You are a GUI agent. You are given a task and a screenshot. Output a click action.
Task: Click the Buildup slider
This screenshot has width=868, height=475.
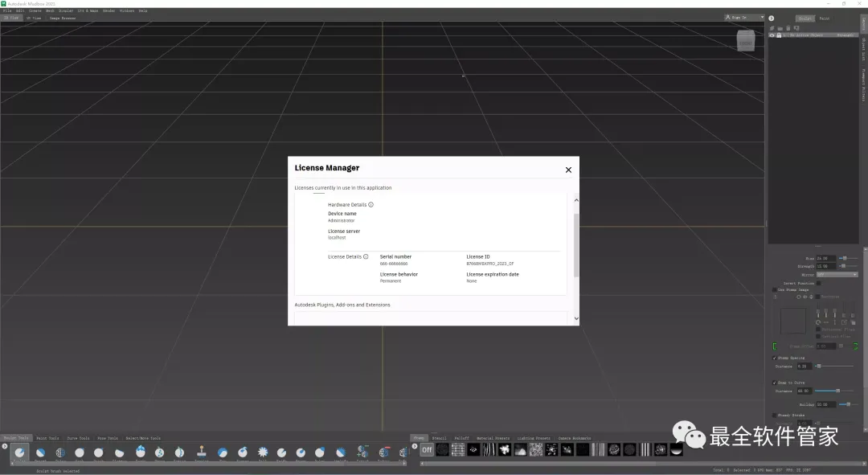click(848, 405)
